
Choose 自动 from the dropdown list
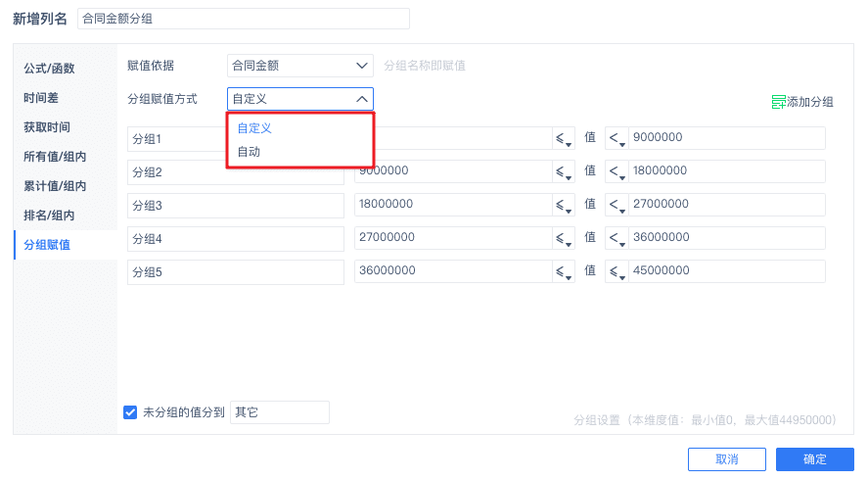[250, 152]
